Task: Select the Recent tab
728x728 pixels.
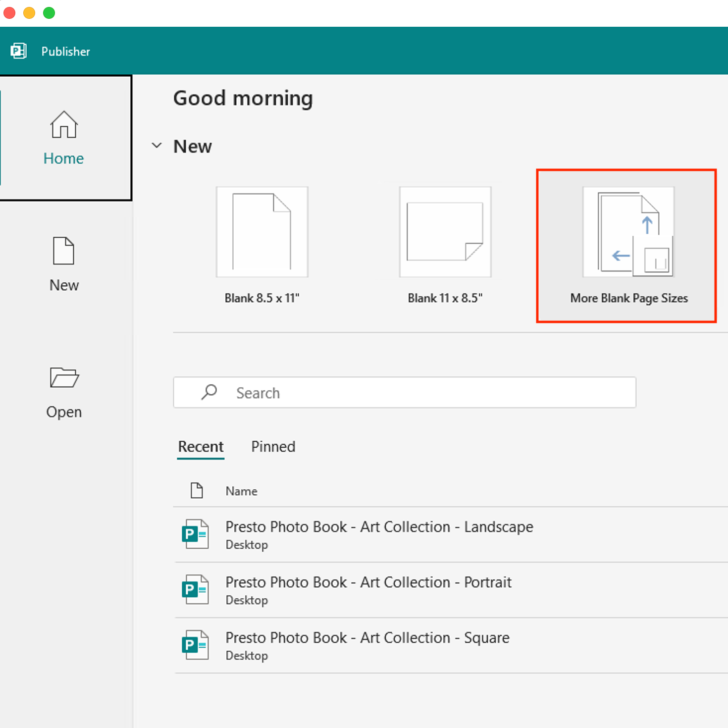Action: click(200, 446)
